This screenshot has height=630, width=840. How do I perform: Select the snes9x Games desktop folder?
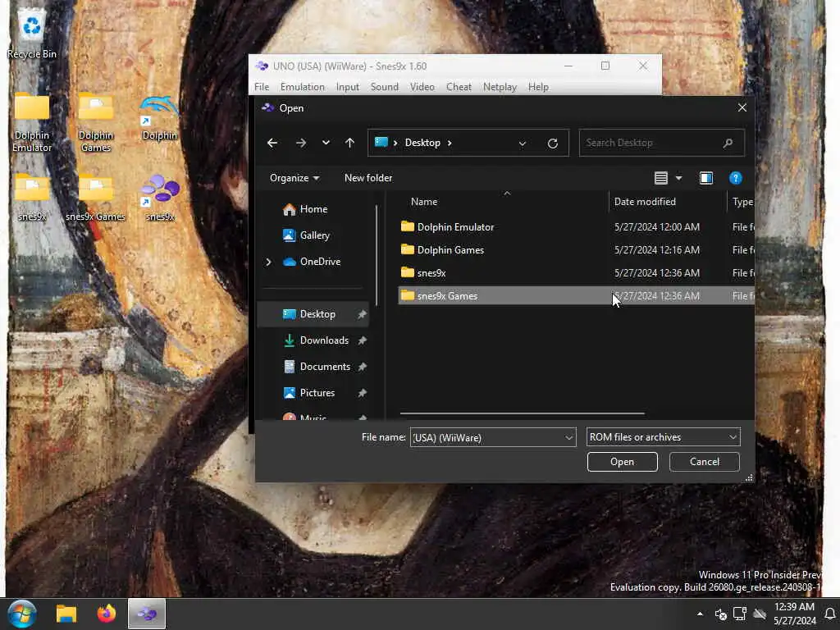point(95,197)
